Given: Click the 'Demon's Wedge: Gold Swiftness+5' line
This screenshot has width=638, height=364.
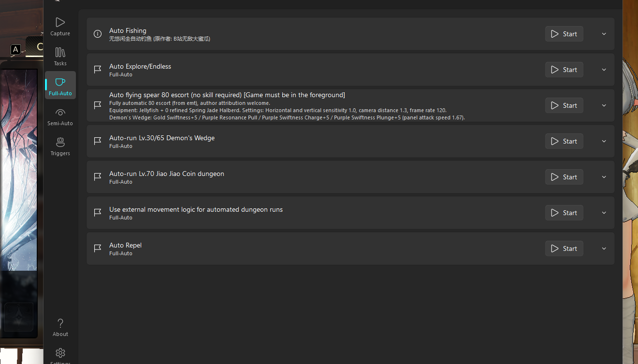Looking at the screenshot, I should pyautogui.click(x=287, y=117).
